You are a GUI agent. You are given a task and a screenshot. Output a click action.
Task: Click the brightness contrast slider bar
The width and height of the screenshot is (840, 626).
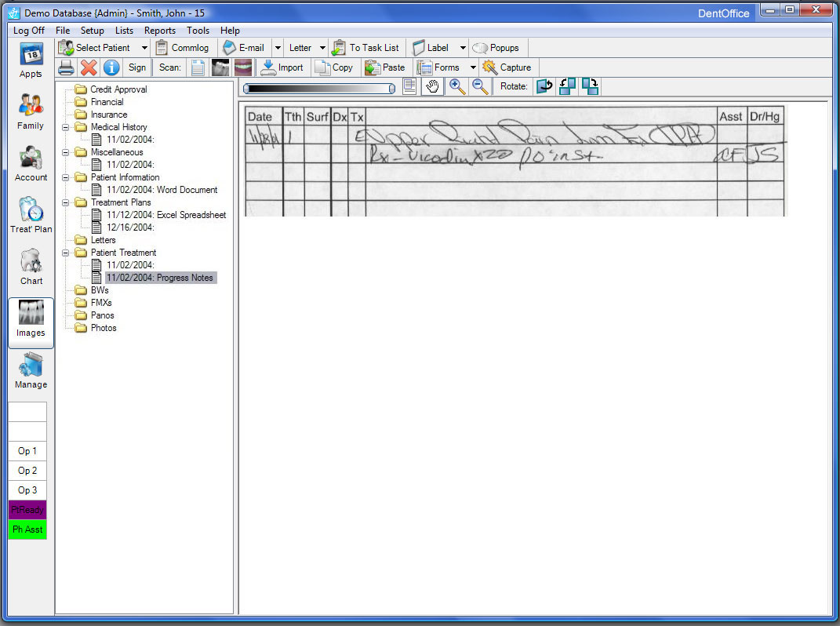pyautogui.click(x=318, y=89)
